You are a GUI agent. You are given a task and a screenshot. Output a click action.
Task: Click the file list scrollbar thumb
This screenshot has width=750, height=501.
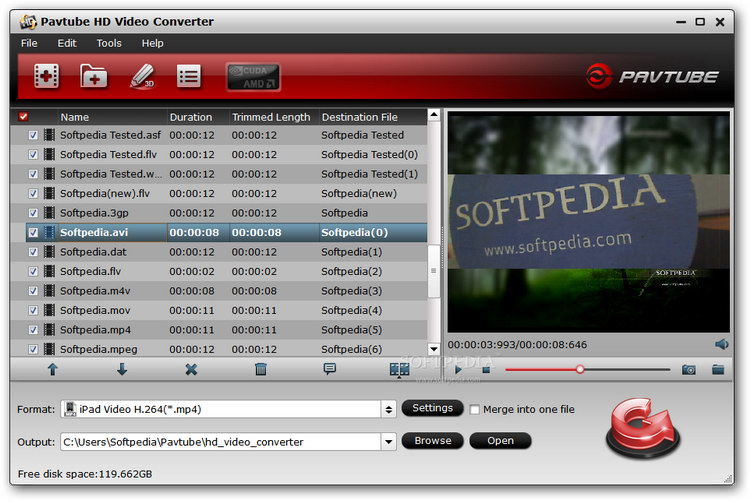click(433, 270)
